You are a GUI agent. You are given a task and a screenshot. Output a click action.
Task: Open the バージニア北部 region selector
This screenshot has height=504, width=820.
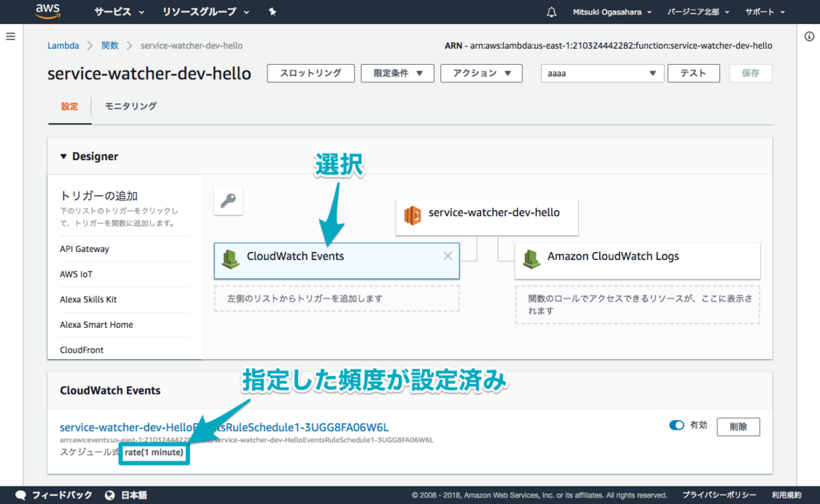click(x=698, y=12)
